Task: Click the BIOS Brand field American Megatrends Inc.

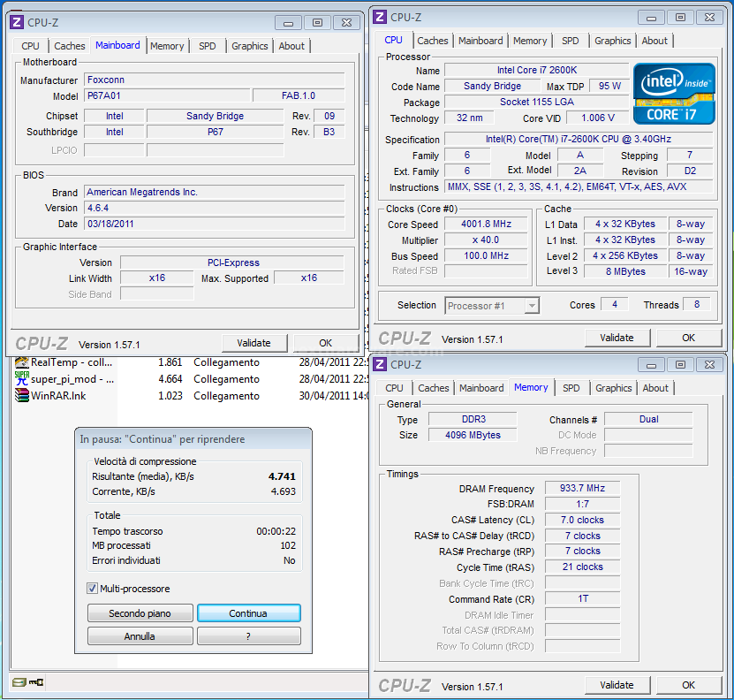Action: [x=215, y=192]
